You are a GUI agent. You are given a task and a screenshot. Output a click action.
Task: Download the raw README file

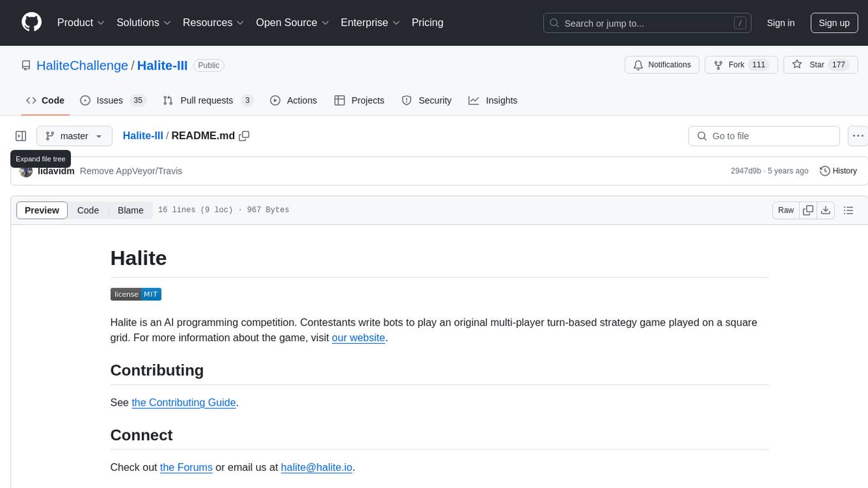(x=826, y=210)
